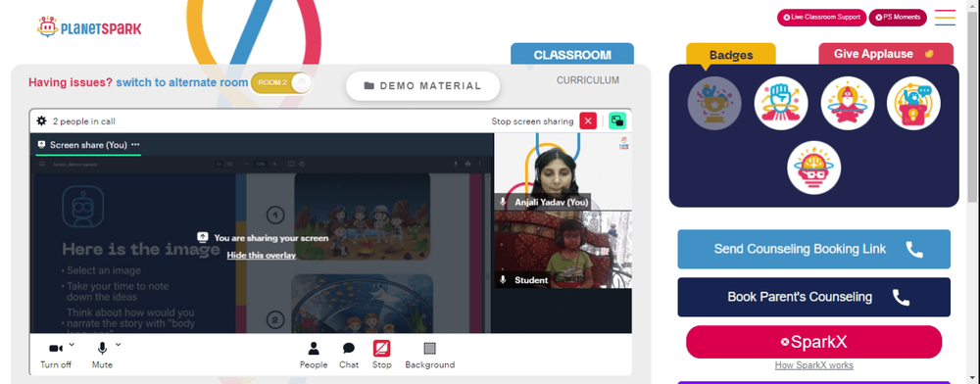Click PS Moments button

[x=898, y=18]
